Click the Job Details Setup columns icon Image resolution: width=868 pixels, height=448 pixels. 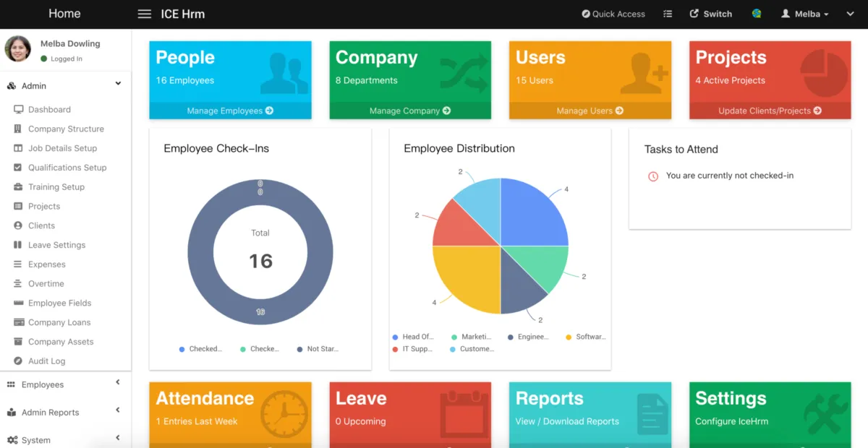(18, 148)
